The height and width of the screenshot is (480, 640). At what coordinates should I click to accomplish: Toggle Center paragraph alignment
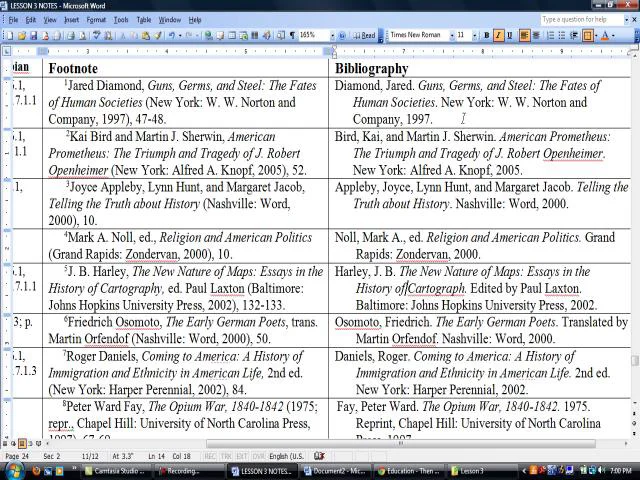pos(536,36)
